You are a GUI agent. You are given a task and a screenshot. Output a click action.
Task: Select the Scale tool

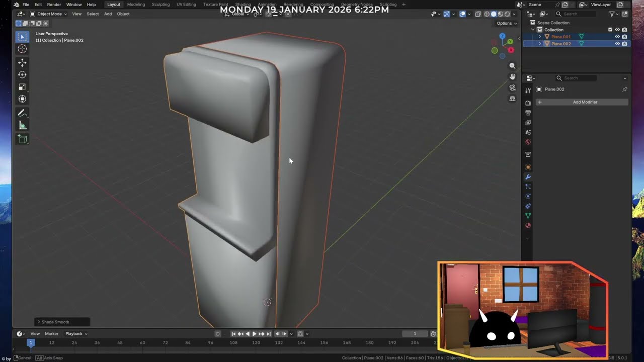pos(22,87)
